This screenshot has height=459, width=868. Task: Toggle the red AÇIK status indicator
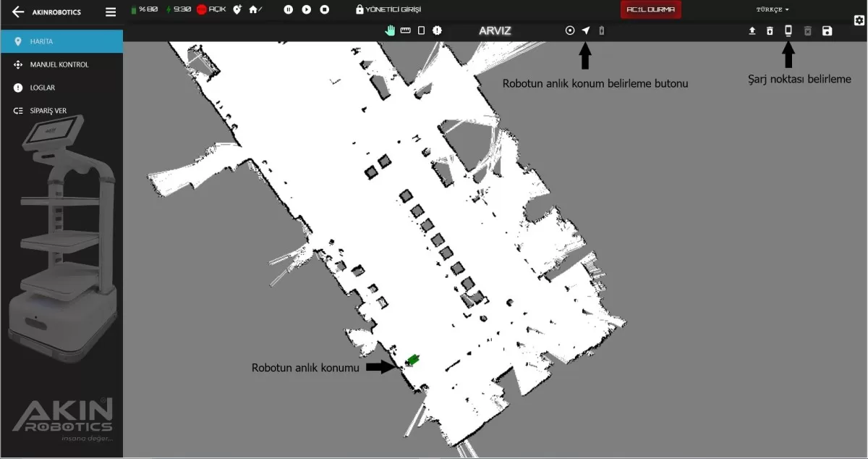203,10
